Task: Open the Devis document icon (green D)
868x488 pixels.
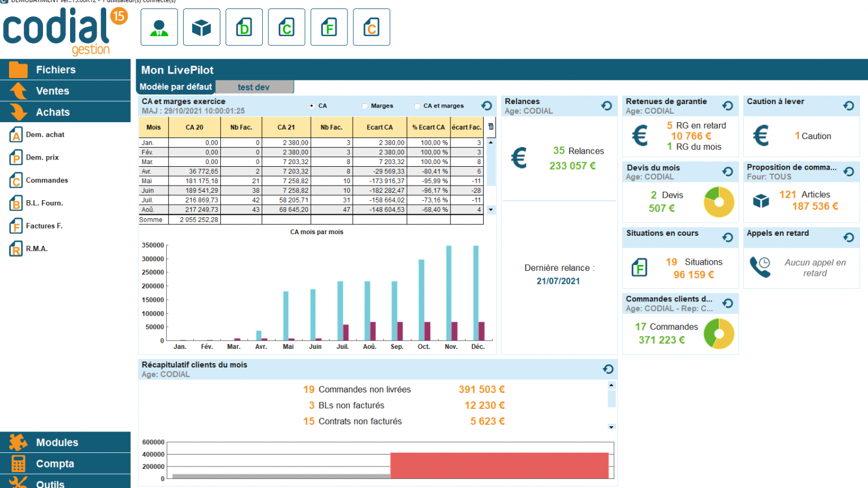Action: pos(244,27)
